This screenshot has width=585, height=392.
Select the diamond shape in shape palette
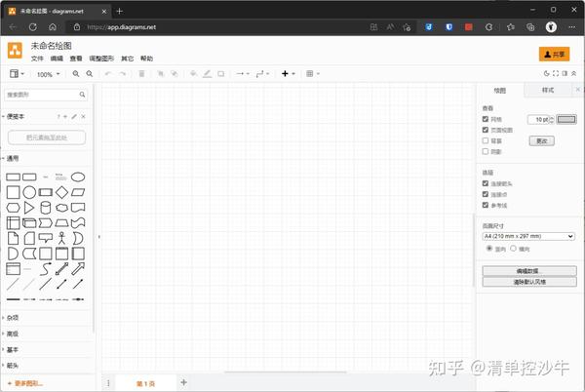[x=62, y=192]
